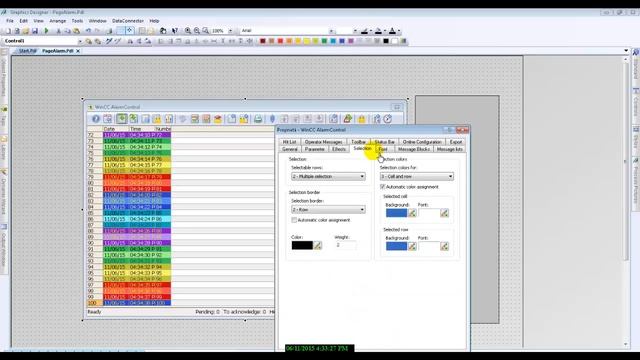This screenshot has width=640, height=360.
Task: Switch to the Effects tab
Action: pyautogui.click(x=339, y=149)
